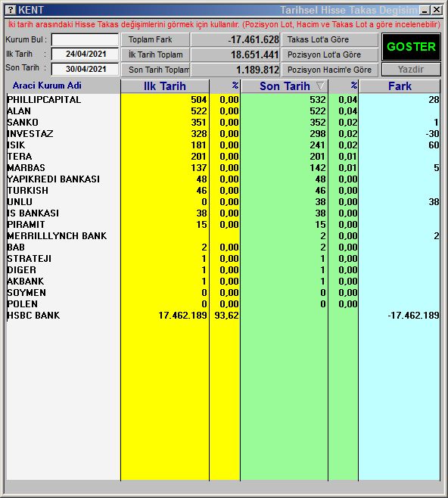Select the IS BANKASI row
This screenshot has height=498, width=448.
223,213
